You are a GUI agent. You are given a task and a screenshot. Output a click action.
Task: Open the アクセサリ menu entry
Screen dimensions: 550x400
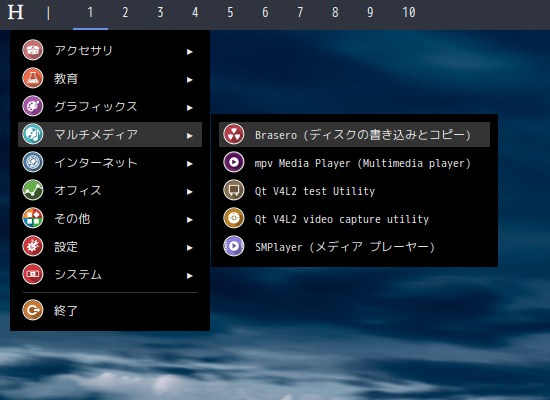(110, 50)
